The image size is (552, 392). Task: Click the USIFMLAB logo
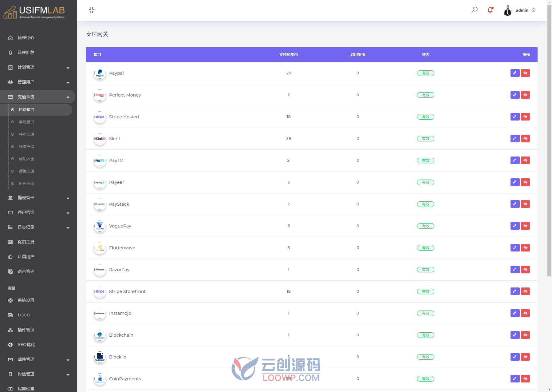point(34,12)
